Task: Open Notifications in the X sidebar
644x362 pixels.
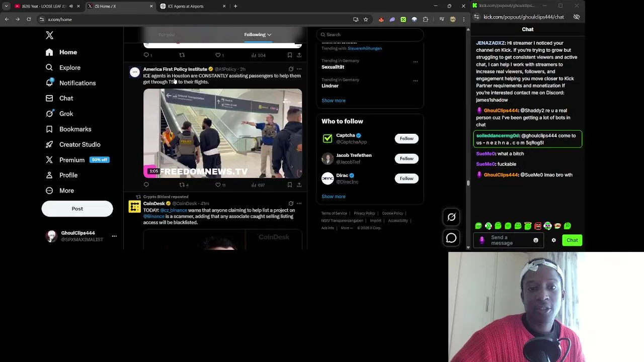Action: click(x=70, y=83)
